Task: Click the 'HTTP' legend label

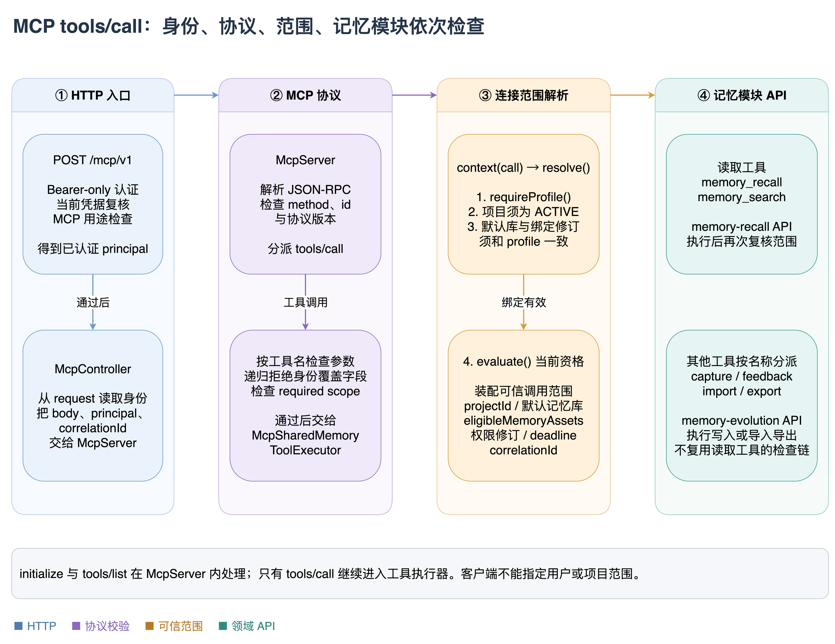Action: click(x=42, y=626)
